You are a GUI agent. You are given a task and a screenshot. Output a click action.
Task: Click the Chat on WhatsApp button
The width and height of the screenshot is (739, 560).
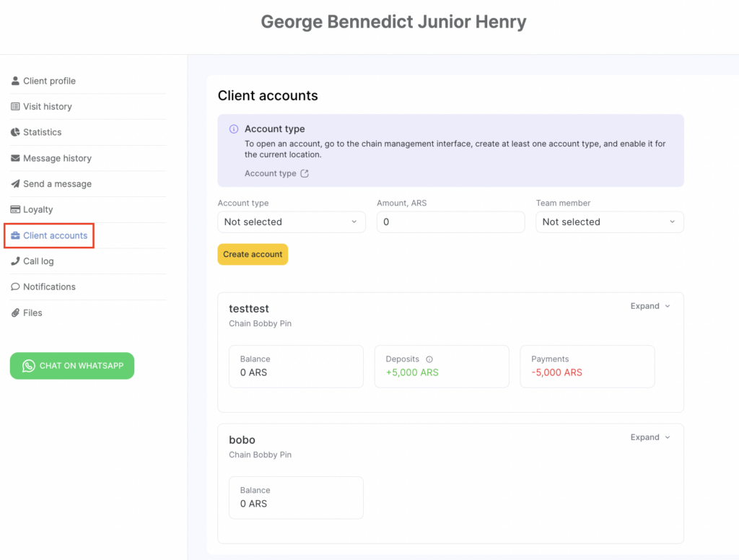(72, 366)
